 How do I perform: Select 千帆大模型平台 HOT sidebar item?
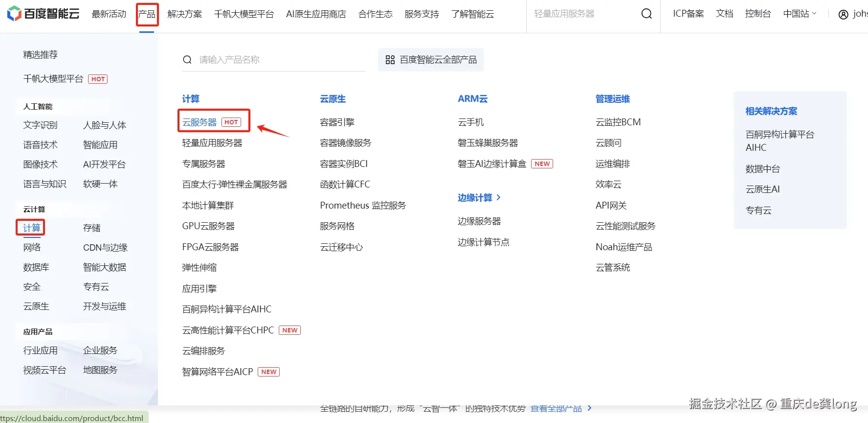[65, 79]
